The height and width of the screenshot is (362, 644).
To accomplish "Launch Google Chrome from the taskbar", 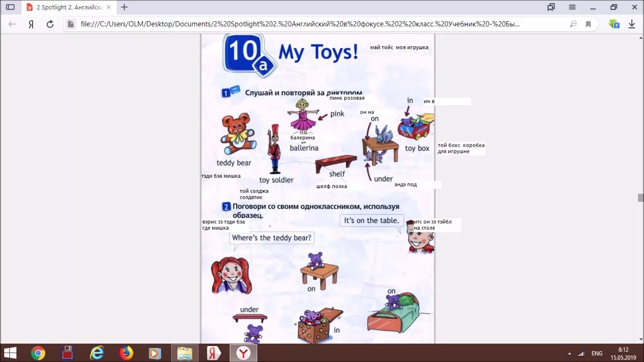I will tap(38, 353).
